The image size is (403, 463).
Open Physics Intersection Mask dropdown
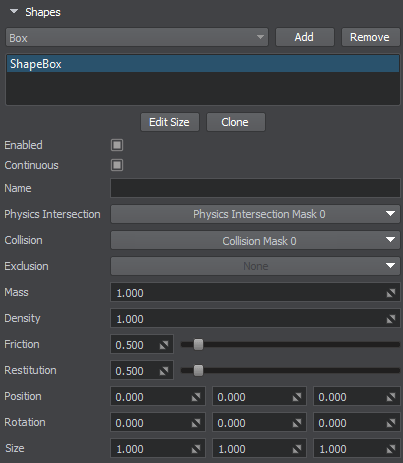(255, 214)
